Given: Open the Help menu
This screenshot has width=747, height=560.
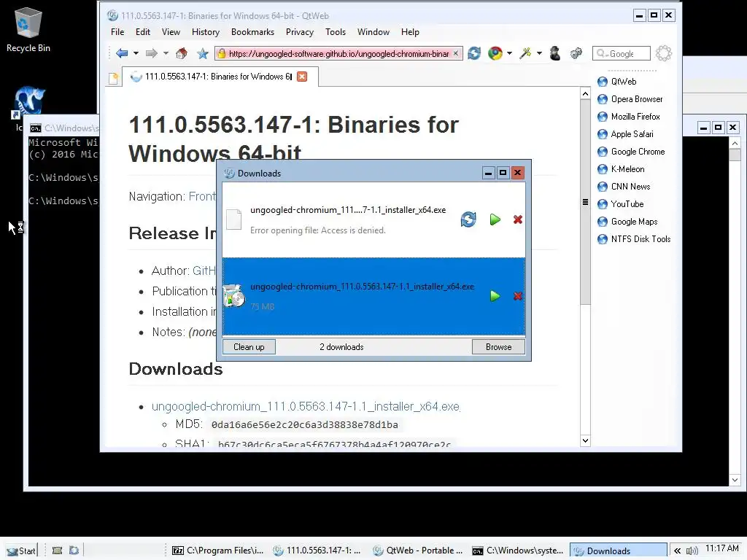Looking at the screenshot, I should 410,32.
